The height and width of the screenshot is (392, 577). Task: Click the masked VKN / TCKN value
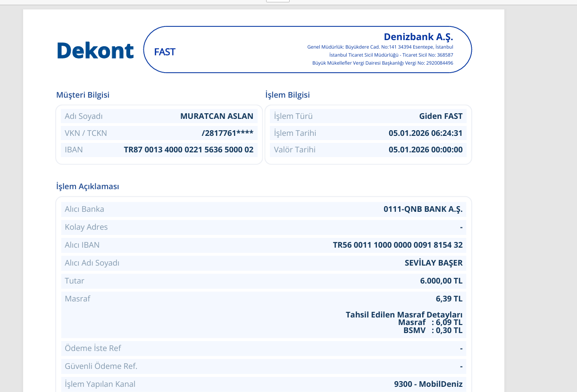tap(227, 133)
